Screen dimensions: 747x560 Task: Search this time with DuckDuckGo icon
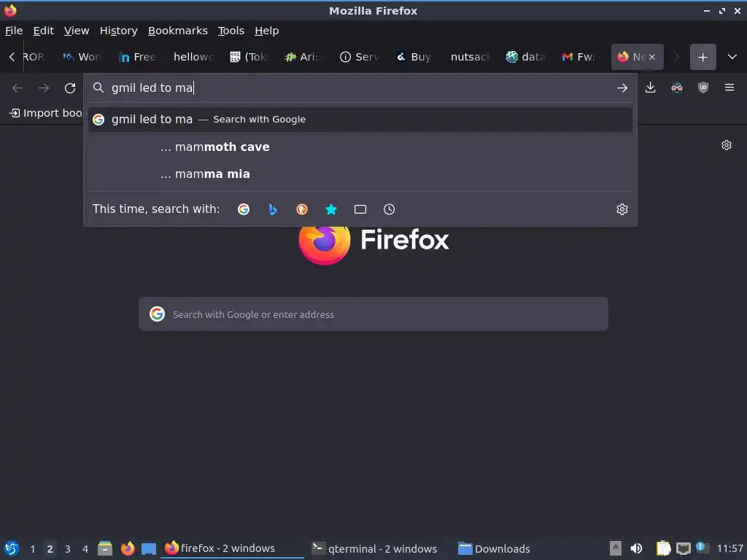[302, 209]
